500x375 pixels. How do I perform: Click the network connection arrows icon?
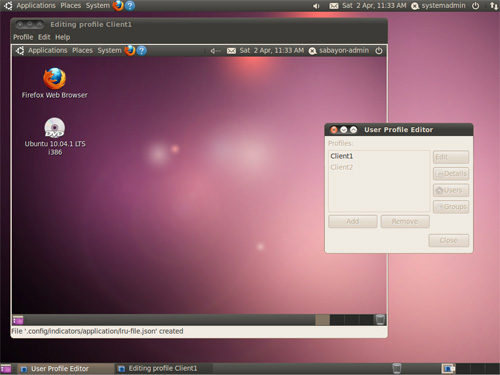(x=494, y=6)
